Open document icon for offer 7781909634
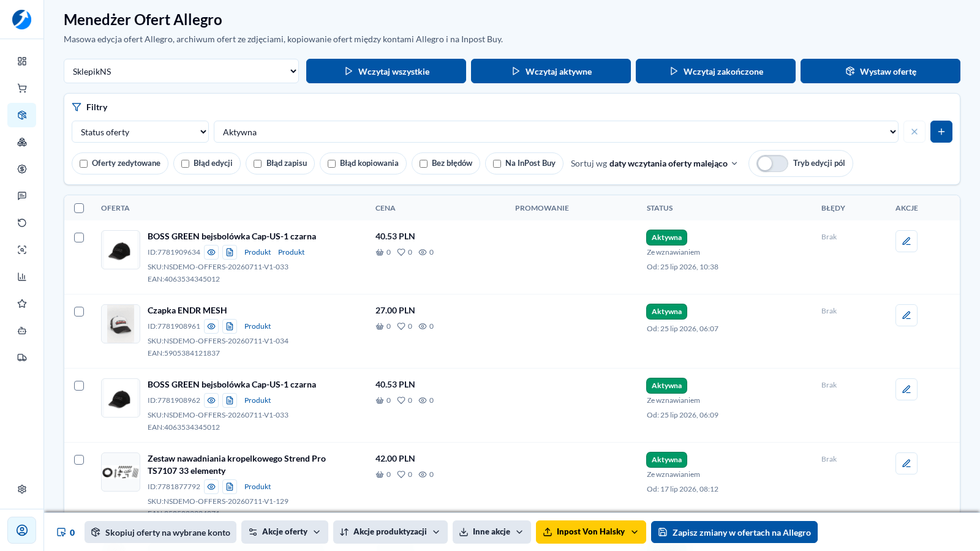The height and width of the screenshot is (551, 980). point(230,252)
